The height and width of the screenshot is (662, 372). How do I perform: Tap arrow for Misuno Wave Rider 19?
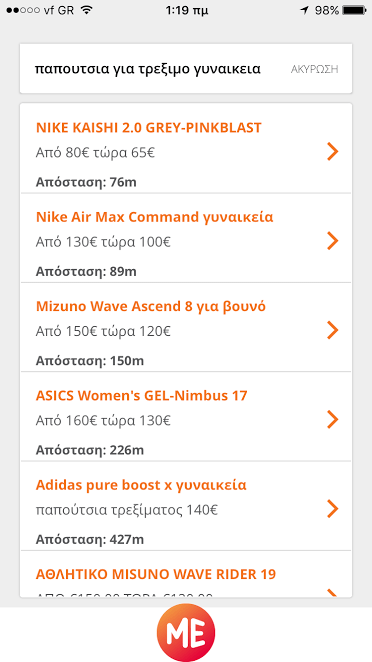pyautogui.click(x=333, y=594)
